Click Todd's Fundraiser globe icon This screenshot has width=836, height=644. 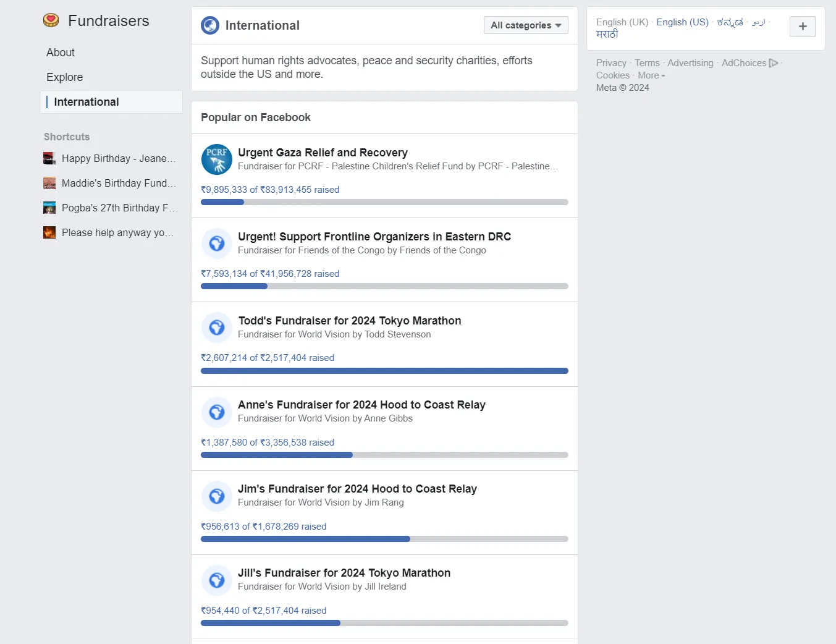click(217, 328)
